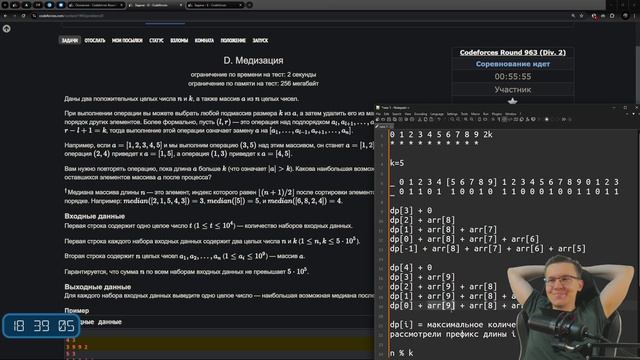Open the Notepad++ Edit menu
Viewport: 640px width, 360px height.
point(386,114)
